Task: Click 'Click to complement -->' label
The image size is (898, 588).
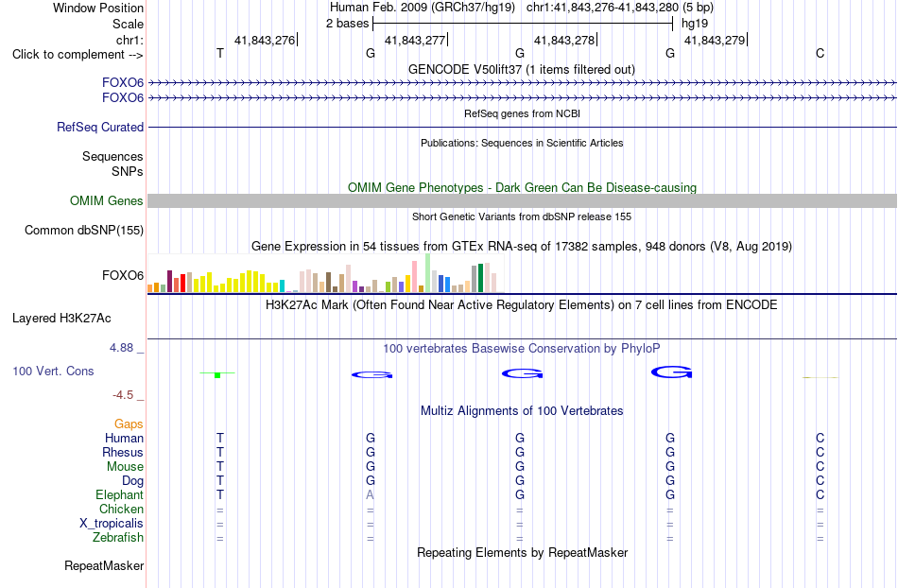Action: [x=78, y=55]
